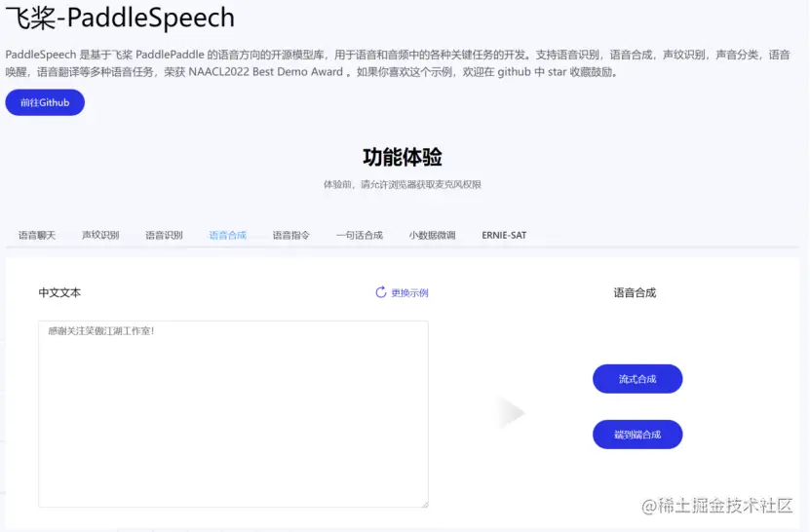
Task: Open the ERNIE-SAT tab
Action: point(504,235)
